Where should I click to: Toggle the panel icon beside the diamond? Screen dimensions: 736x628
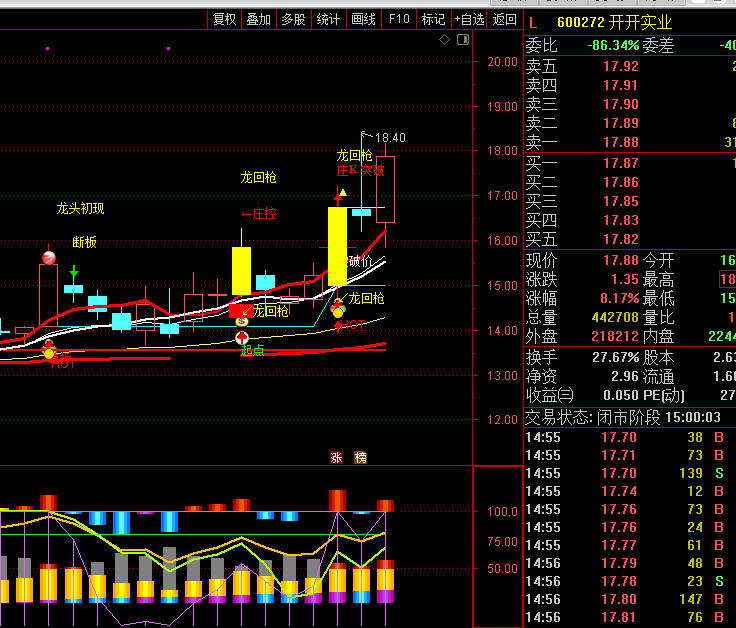(461, 41)
